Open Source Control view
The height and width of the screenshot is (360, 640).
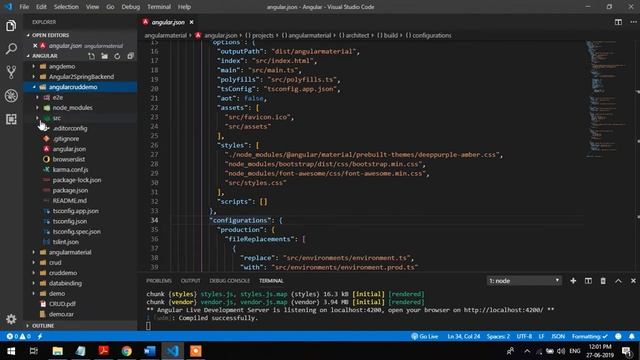(11, 72)
